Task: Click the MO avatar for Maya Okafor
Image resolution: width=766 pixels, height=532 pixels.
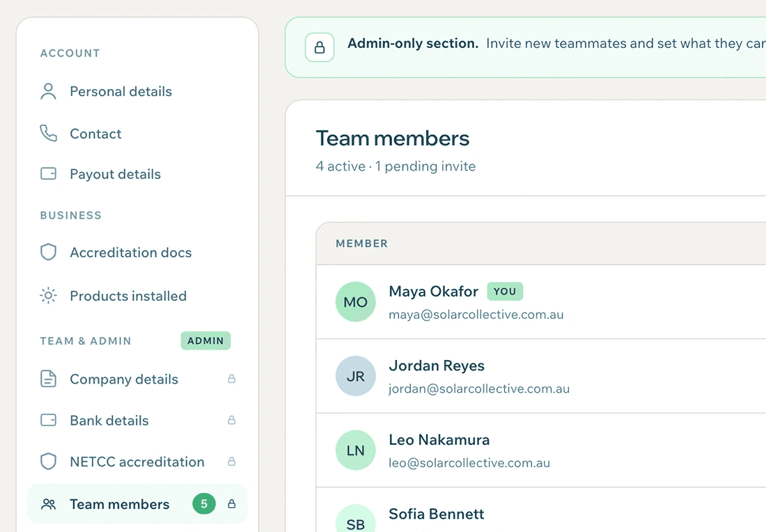Action: tap(356, 302)
